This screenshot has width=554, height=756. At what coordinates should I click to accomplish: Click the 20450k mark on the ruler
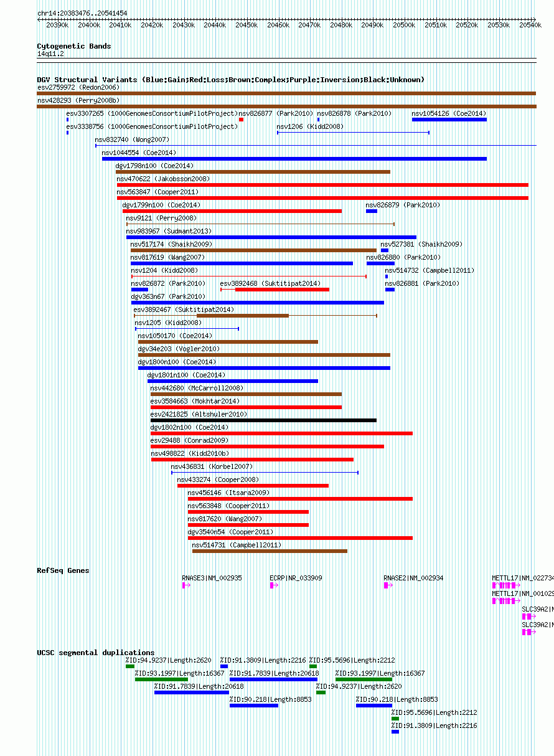(x=246, y=26)
